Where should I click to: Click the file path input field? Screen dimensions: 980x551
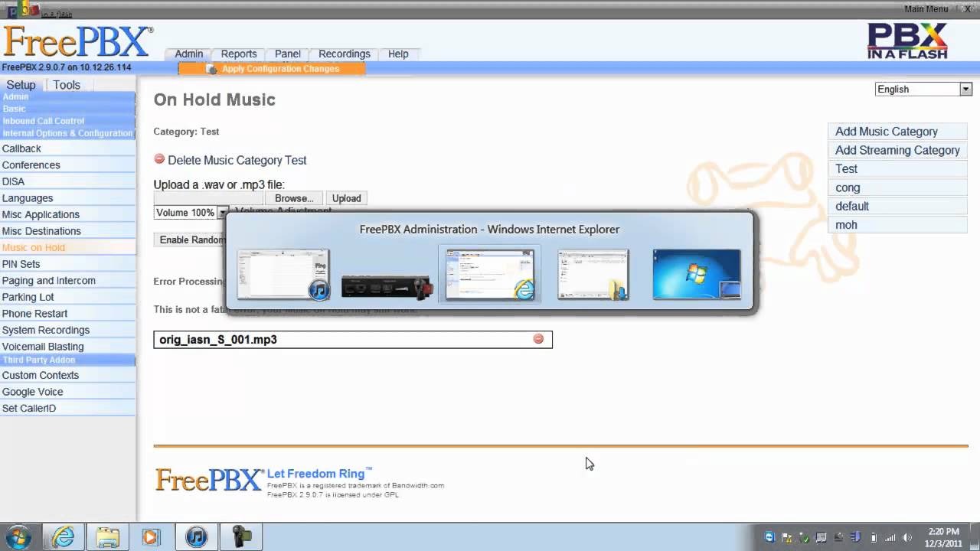(x=208, y=198)
